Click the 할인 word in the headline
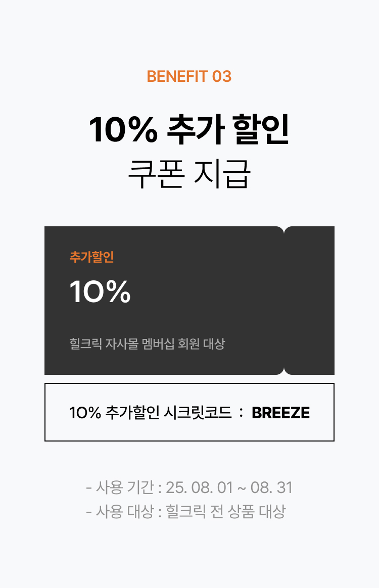The width and height of the screenshot is (379, 588). [x=261, y=129]
